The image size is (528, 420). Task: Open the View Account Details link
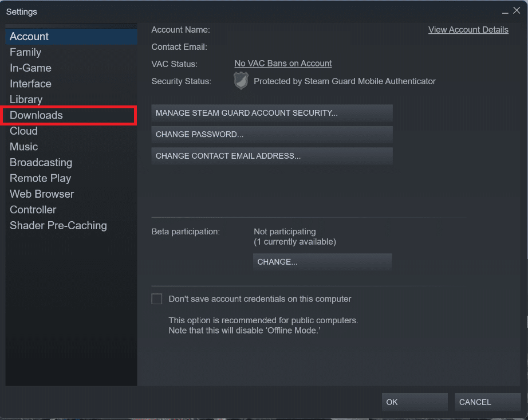coord(468,30)
